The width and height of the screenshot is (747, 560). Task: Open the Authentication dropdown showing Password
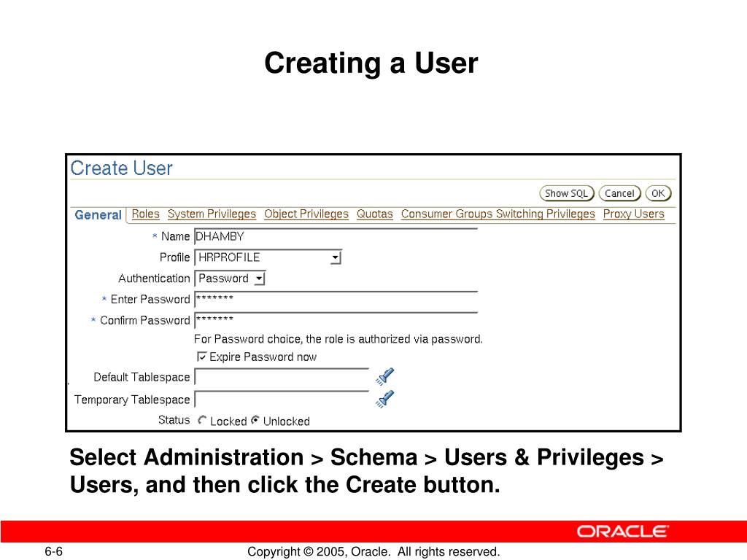(x=230, y=279)
